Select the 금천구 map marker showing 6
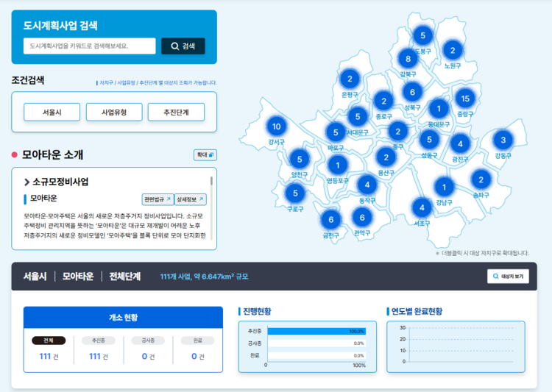This screenshot has height=392, width=552. tap(331, 220)
